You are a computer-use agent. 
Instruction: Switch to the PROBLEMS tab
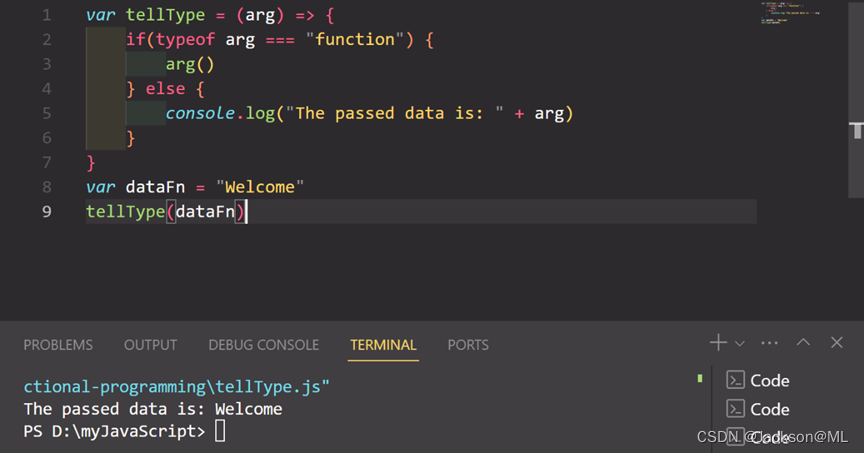point(58,345)
